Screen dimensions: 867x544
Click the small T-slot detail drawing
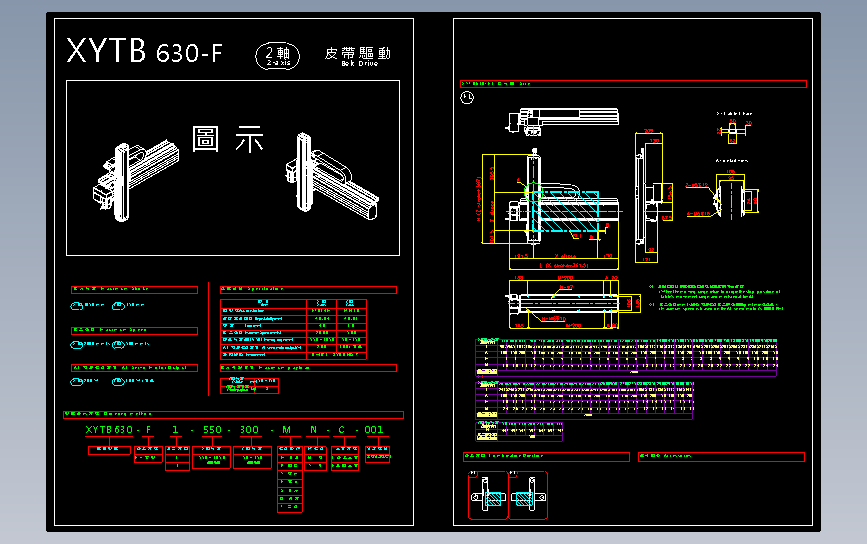[x=734, y=132]
